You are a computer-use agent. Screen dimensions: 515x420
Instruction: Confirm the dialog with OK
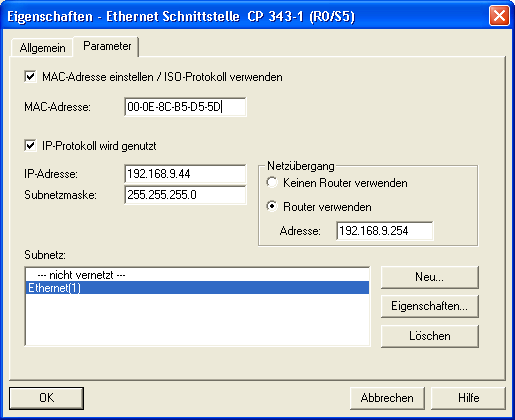(46, 398)
